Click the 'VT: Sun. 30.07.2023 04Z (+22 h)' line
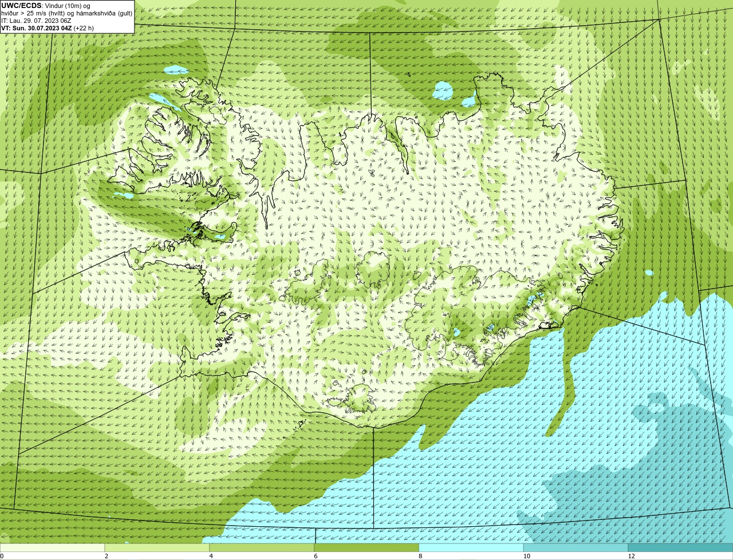733x560 pixels. [x=48, y=28]
